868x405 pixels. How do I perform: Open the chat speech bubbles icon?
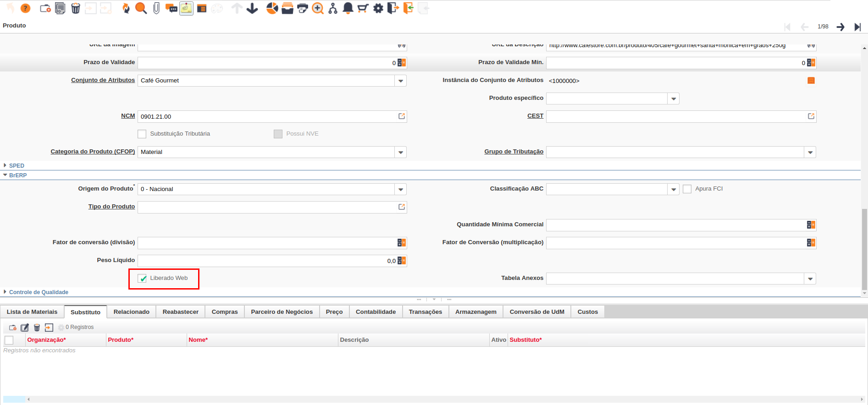pos(171,8)
